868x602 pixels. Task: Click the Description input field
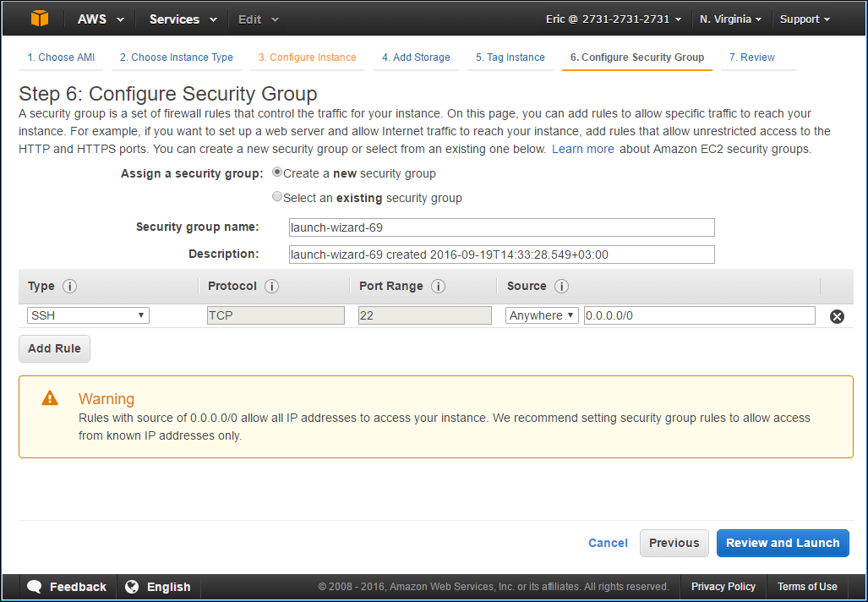[x=501, y=254]
